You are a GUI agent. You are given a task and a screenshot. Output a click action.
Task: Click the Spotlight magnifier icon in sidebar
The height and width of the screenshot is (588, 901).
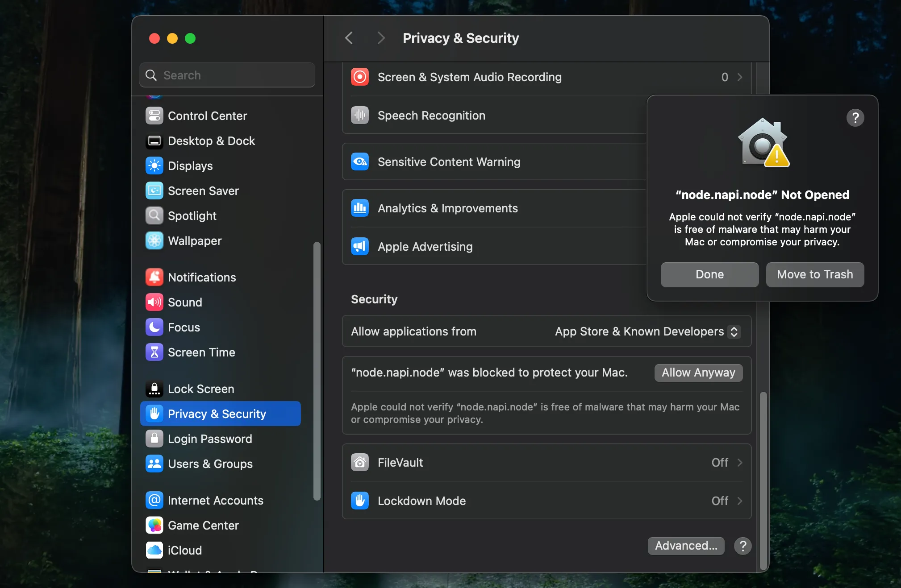[x=154, y=216]
